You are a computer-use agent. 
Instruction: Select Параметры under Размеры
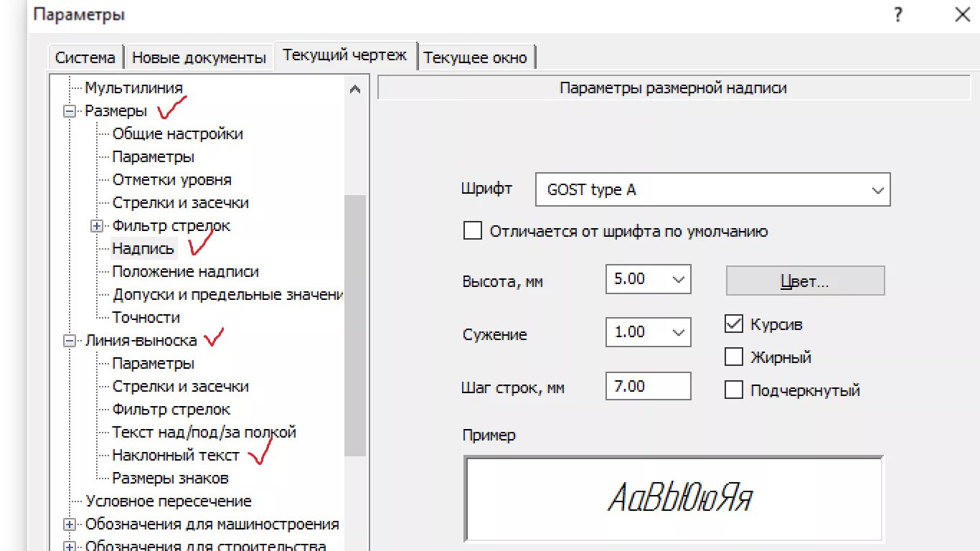(153, 157)
